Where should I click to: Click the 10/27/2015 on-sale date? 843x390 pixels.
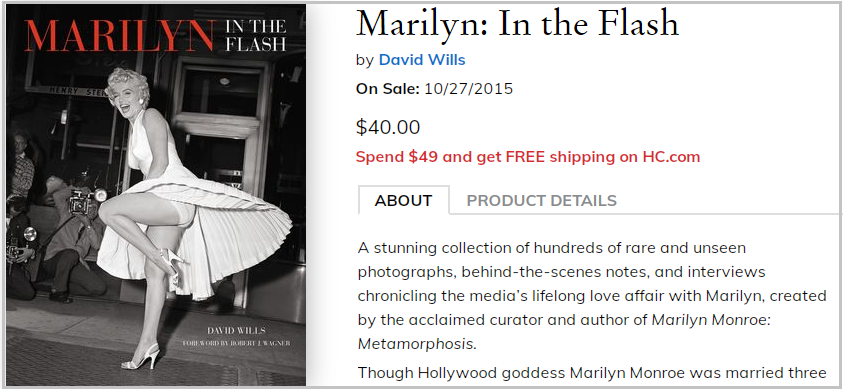pyautogui.click(x=468, y=89)
